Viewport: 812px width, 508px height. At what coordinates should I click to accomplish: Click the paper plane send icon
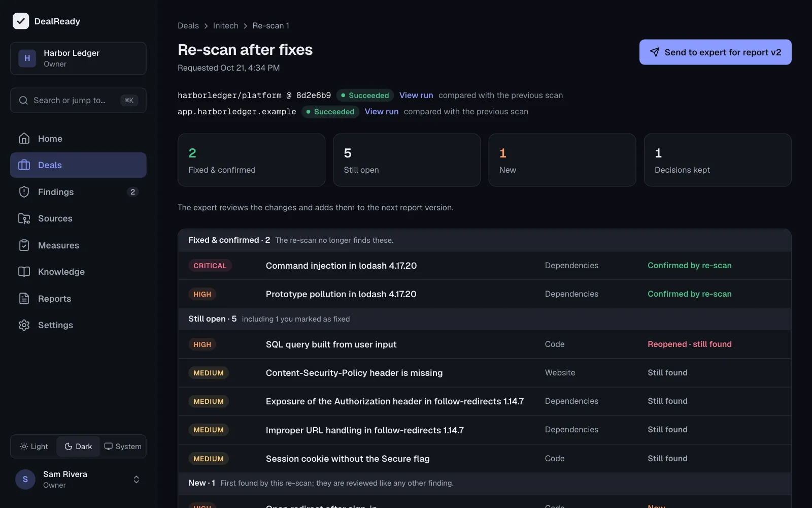(x=655, y=52)
